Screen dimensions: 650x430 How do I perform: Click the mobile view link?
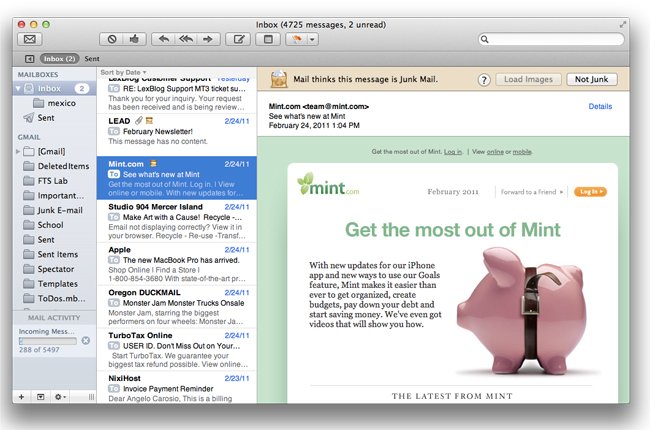pos(522,152)
